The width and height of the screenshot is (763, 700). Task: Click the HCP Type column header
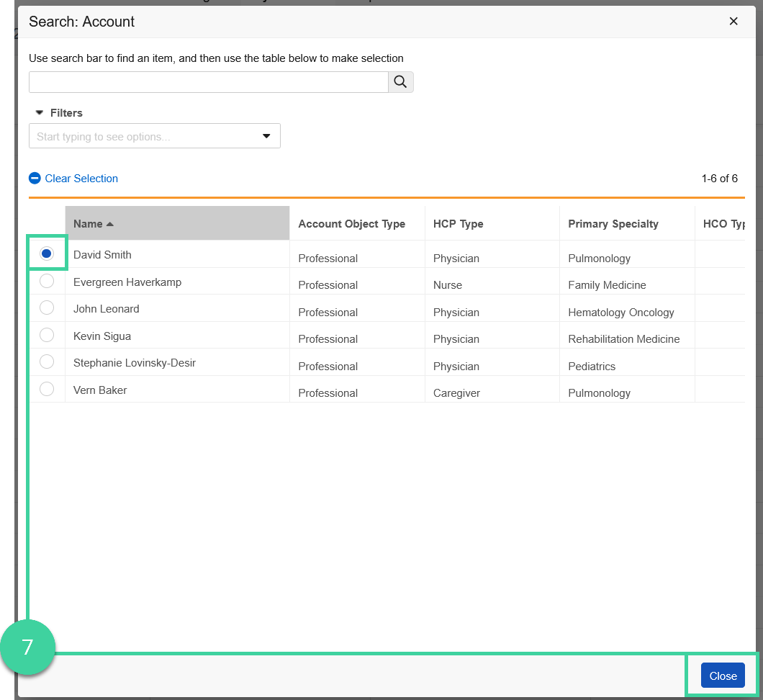pos(459,223)
